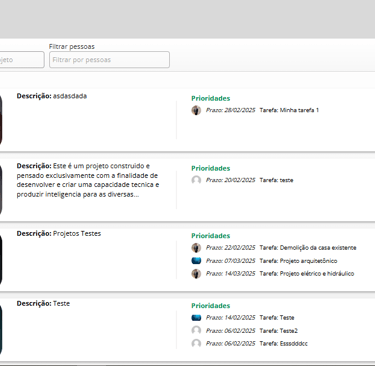Screen dimensions: 375x366
Task: Open task 'Tarefa: Teste' due 14/02/2025
Action: pyautogui.click(x=277, y=318)
